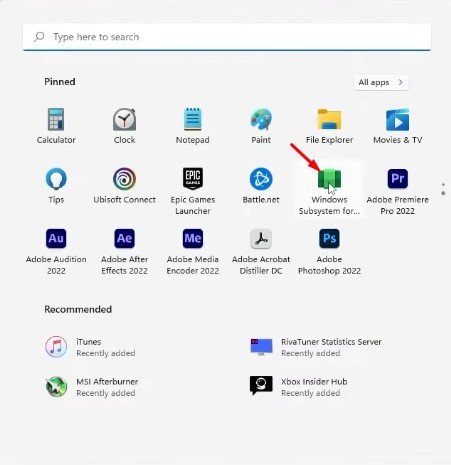Open Battle.net app
The height and width of the screenshot is (465, 451).
click(x=261, y=186)
